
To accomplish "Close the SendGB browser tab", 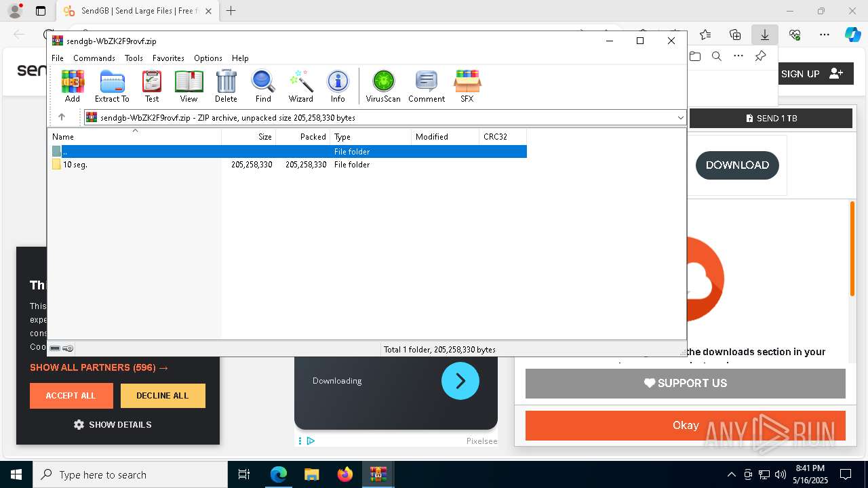I will 209,11.
